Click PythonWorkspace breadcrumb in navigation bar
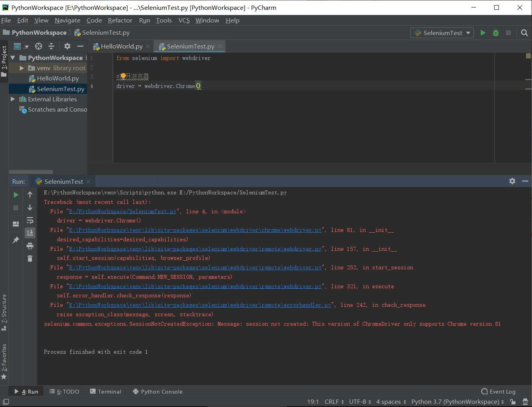Viewport: 532px width, 407px height. pyautogui.click(x=35, y=33)
